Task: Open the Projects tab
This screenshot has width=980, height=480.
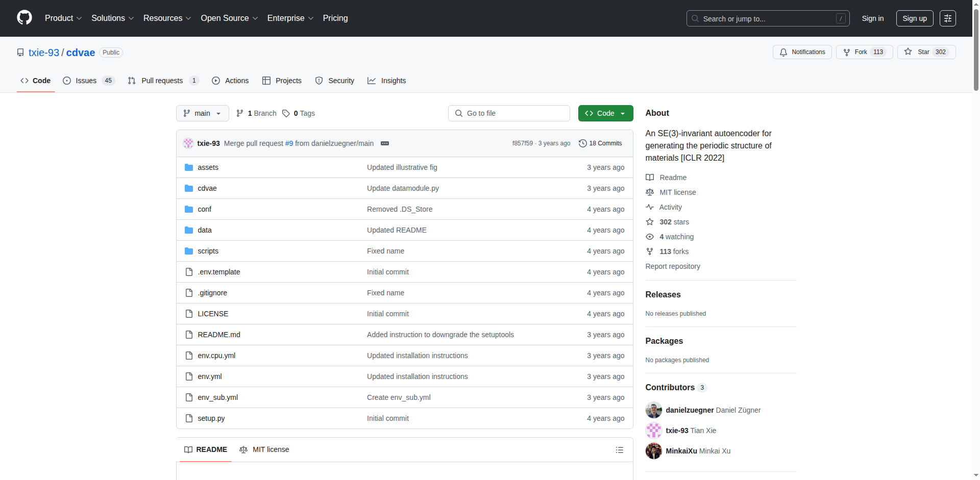Action: click(282, 81)
